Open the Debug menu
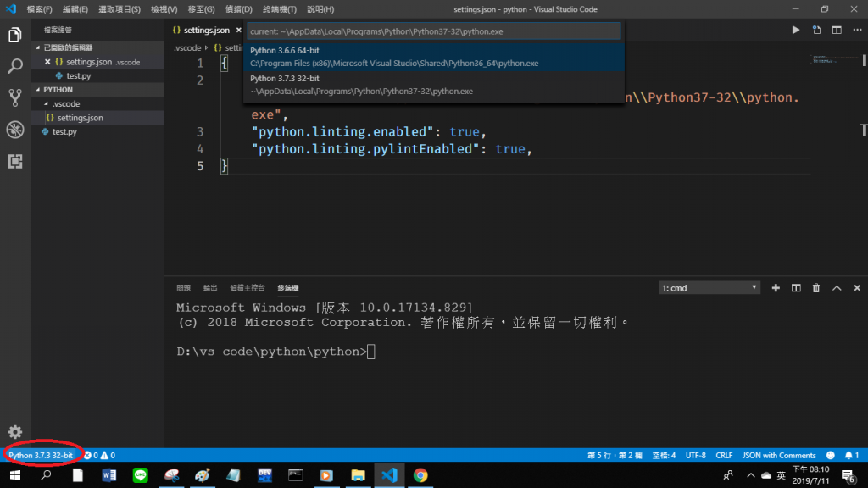Image resolution: width=868 pixels, height=488 pixels. click(x=238, y=9)
